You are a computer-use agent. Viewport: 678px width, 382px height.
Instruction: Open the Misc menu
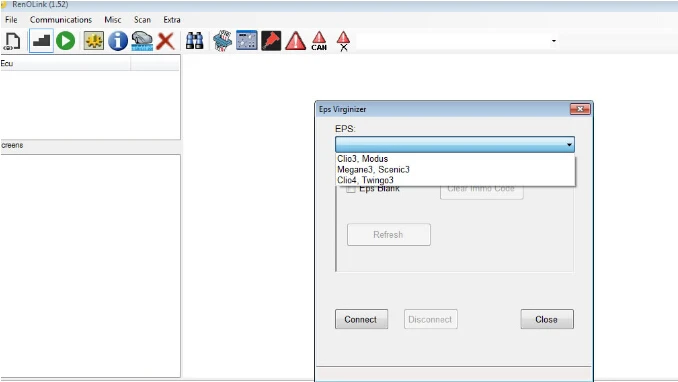point(113,20)
